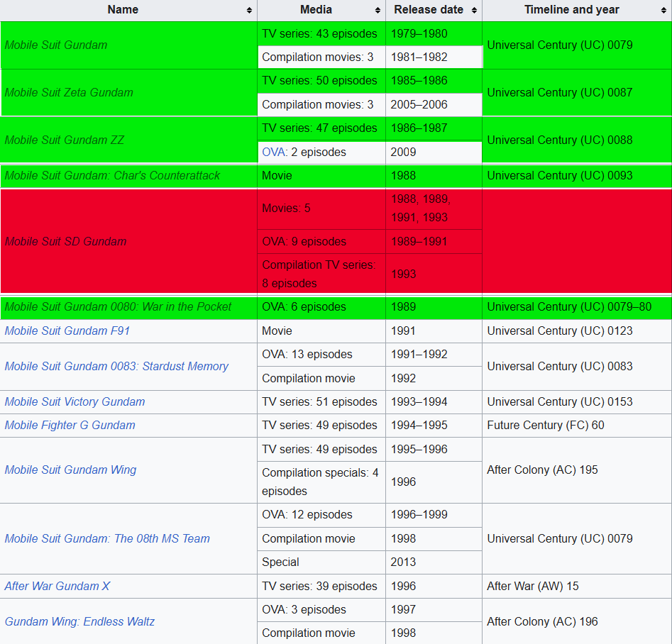This screenshot has width=672, height=644.
Task: Click the 1997 release date
Action: [x=434, y=610]
